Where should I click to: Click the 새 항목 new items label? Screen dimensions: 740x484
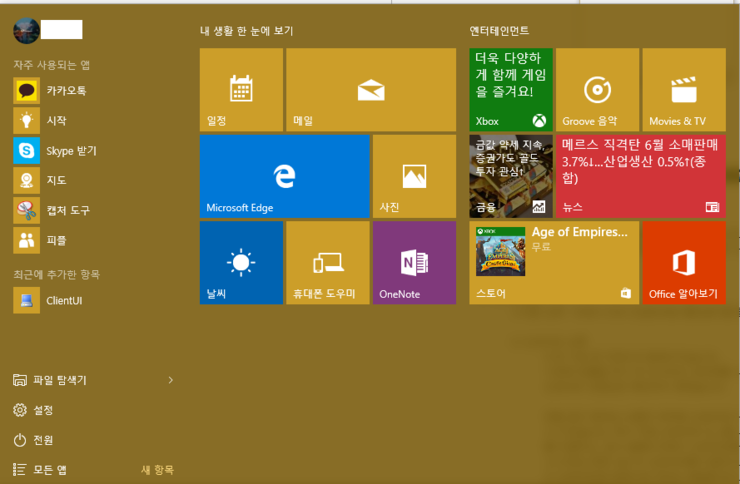[x=157, y=470]
